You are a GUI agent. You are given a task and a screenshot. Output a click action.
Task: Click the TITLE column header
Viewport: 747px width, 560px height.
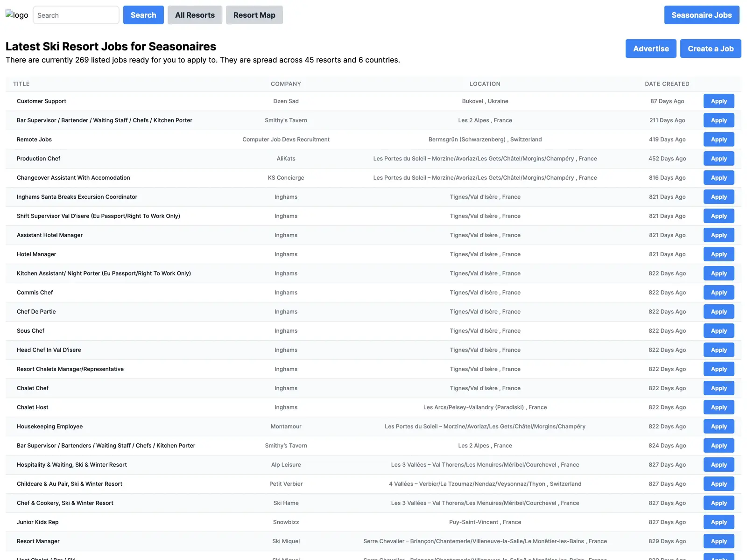pos(21,84)
